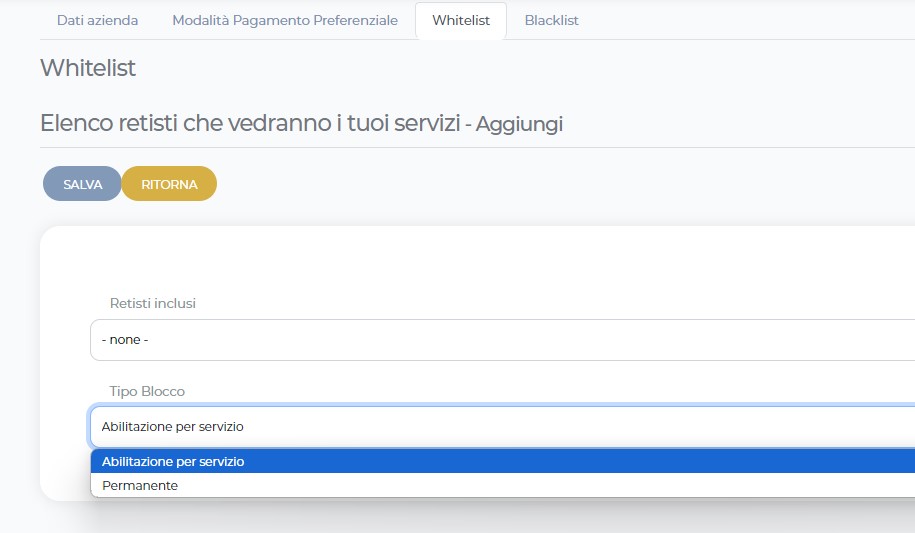
Task: Go to the Blacklist tab
Action: tap(551, 20)
